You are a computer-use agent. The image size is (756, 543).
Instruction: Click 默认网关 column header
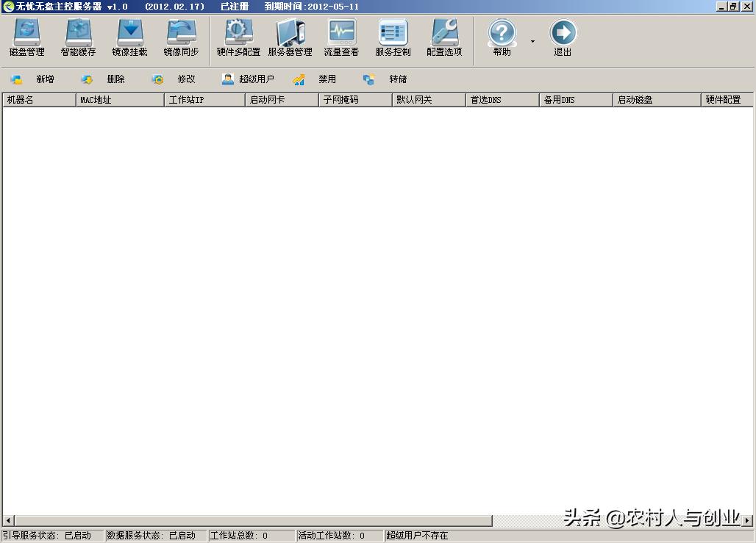(x=429, y=100)
